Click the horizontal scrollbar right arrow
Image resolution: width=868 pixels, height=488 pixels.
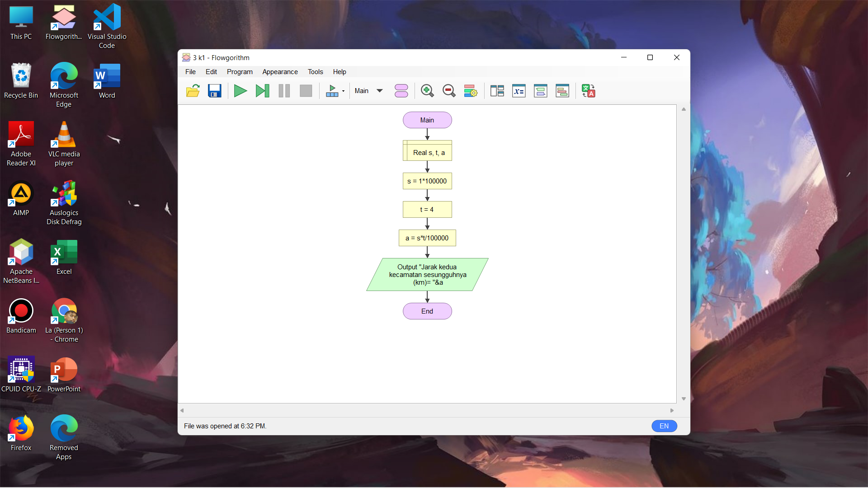point(672,411)
